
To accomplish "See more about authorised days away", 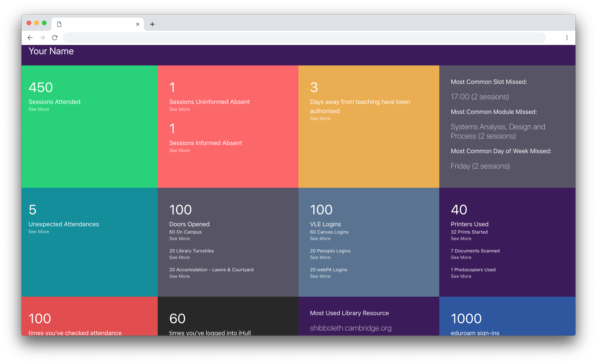I will (320, 119).
